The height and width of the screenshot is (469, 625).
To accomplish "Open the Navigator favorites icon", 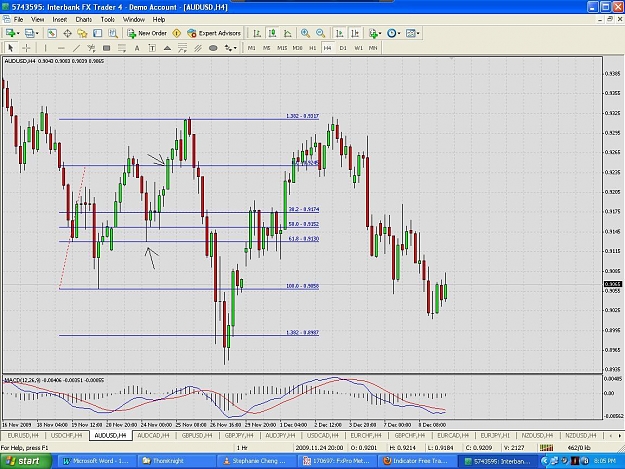I will click(x=83, y=33).
